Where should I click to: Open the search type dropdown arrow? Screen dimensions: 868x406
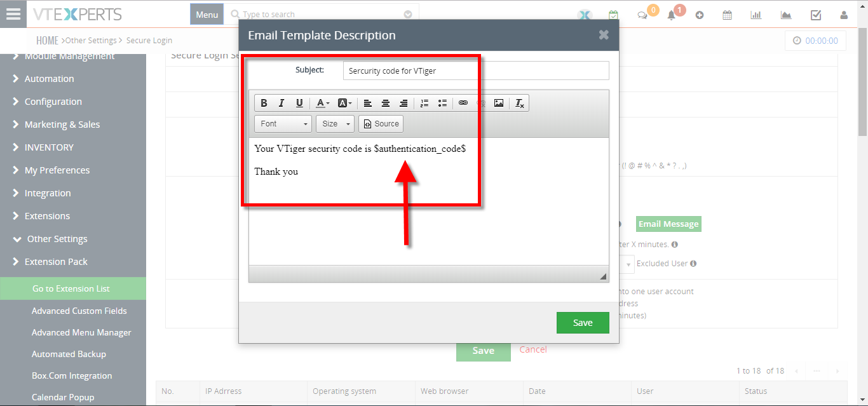tap(408, 14)
